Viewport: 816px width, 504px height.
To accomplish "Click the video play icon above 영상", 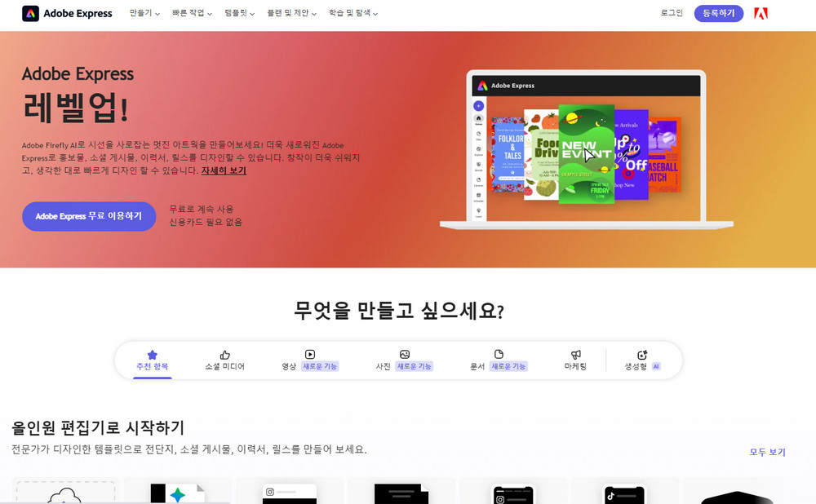I will pyautogui.click(x=309, y=354).
